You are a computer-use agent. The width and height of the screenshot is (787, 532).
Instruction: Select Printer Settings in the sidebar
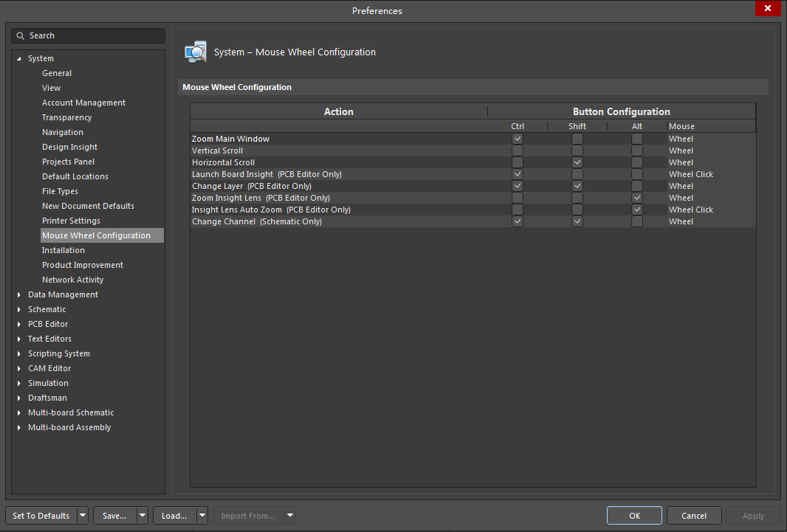coord(71,221)
